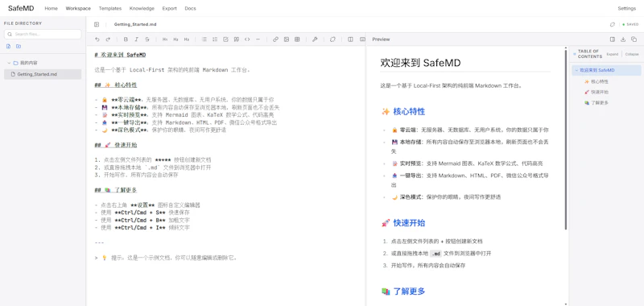Insert a code block
The width and height of the screenshot is (644, 306).
pyautogui.click(x=247, y=39)
